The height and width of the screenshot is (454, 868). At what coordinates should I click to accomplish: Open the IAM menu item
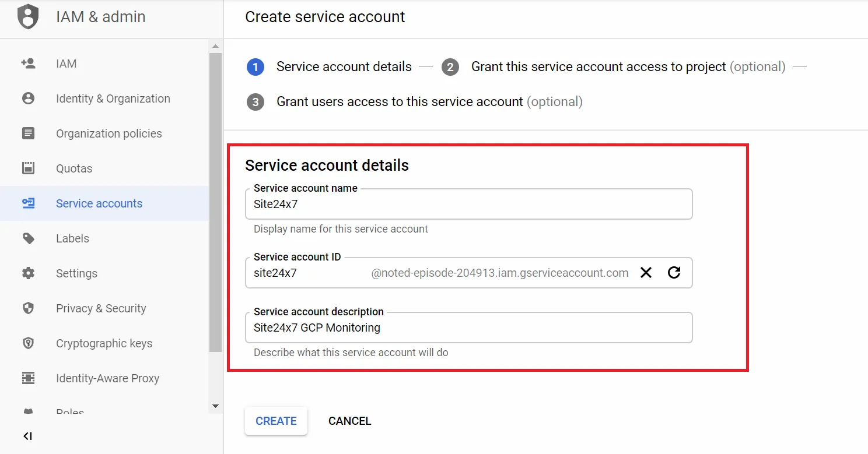click(104, 64)
